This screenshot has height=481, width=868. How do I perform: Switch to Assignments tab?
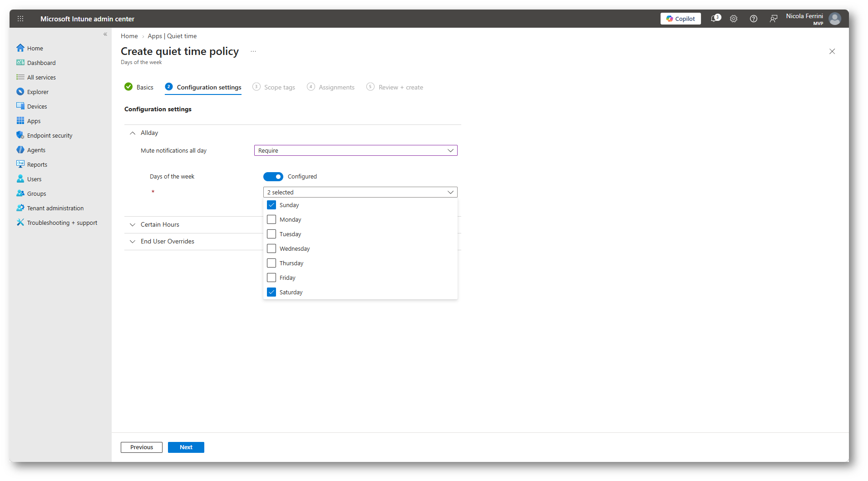click(330, 87)
